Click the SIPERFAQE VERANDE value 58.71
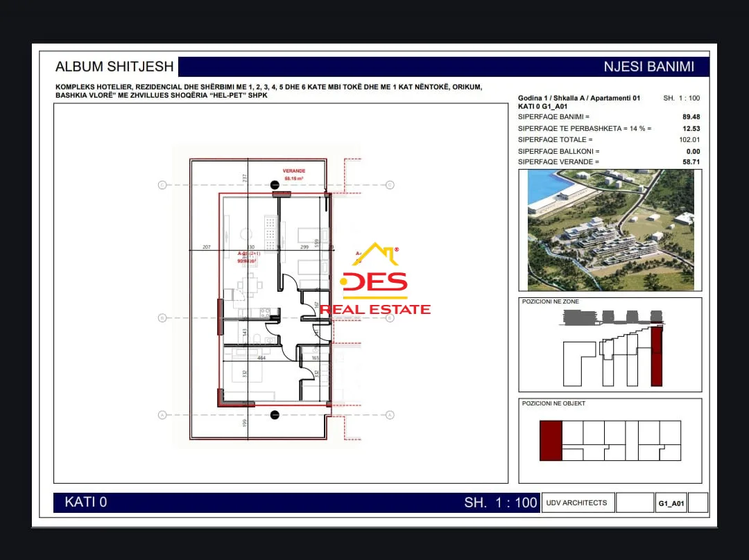The height and width of the screenshot is (560, 749). (x=691, y=162)
